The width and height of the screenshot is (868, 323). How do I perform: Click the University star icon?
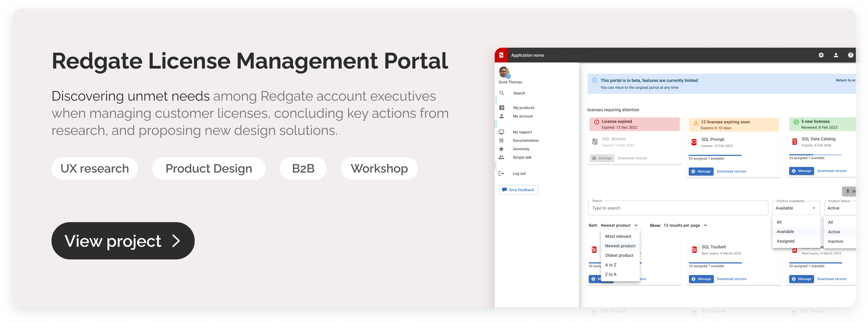pos(501,149)
